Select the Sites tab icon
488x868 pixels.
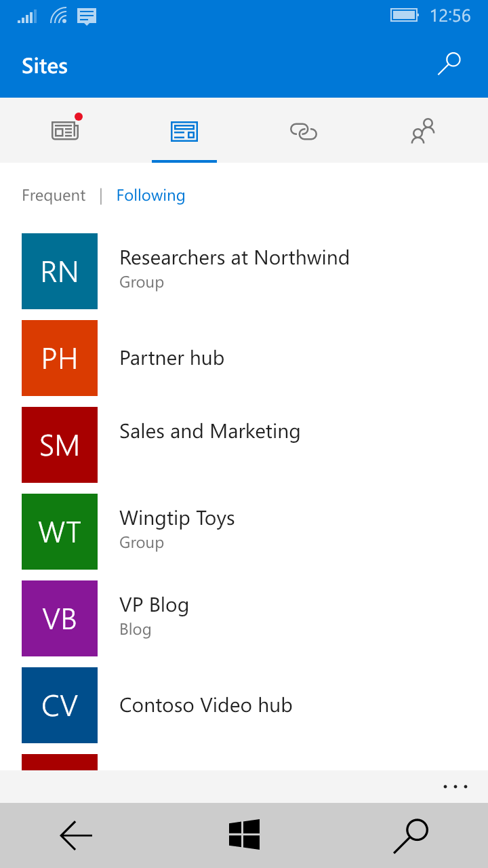click(x=184, y=130)
